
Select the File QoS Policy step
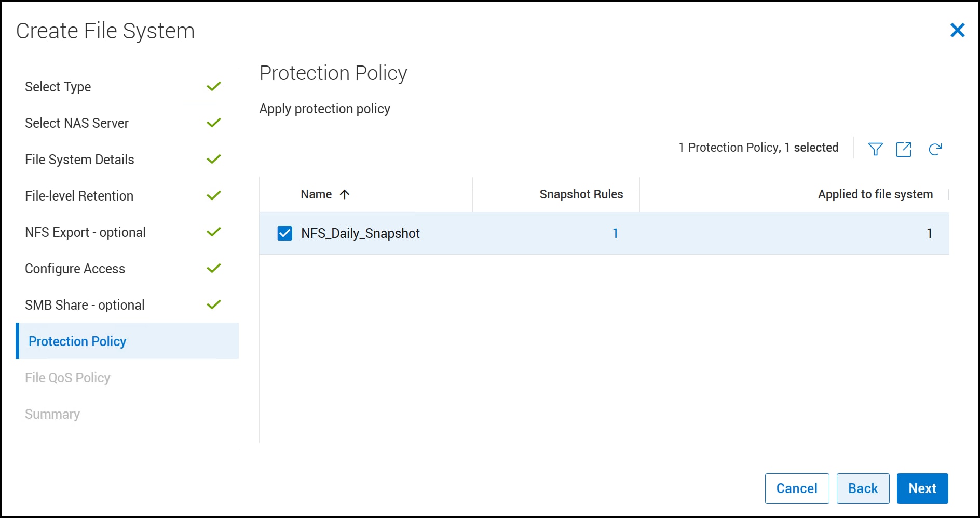tap(67, 378)
